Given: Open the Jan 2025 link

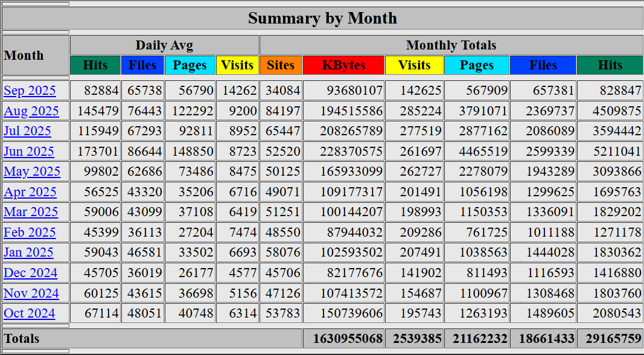Looking at the screenshot, I should [28, 252].
